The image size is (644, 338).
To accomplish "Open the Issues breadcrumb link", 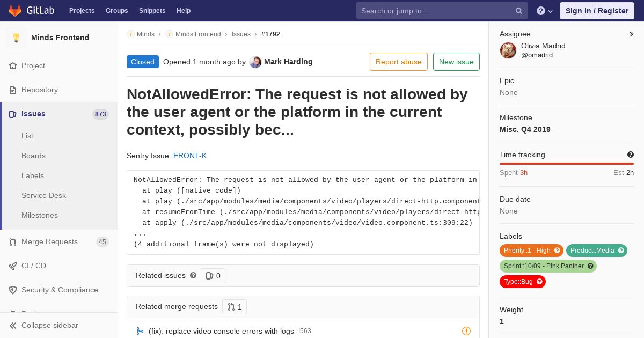I will [x=241, y=34].
